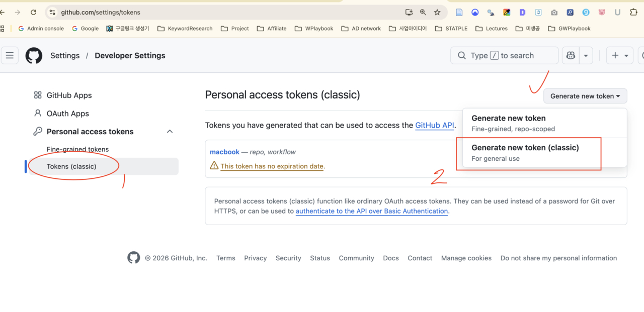Open Affiliate bookmark folder
Viewport: 644px width, 312px height.
pyautogui.click(x=272, y=29)
